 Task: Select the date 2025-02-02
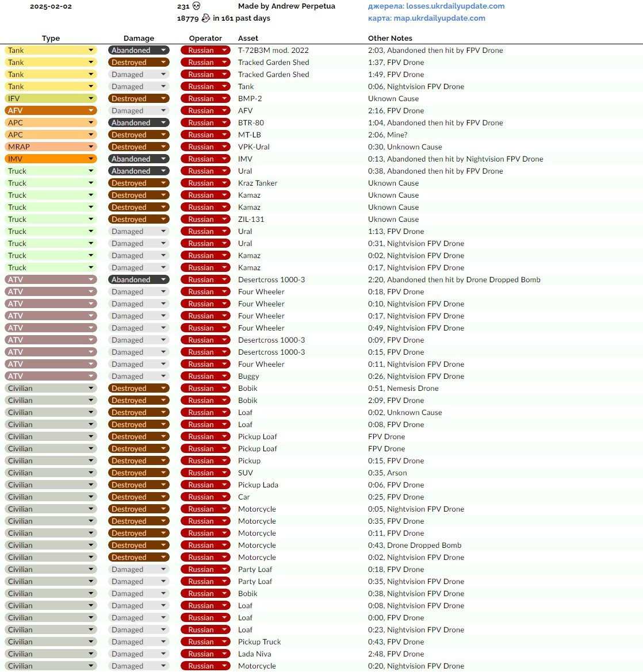coord(51,6)
